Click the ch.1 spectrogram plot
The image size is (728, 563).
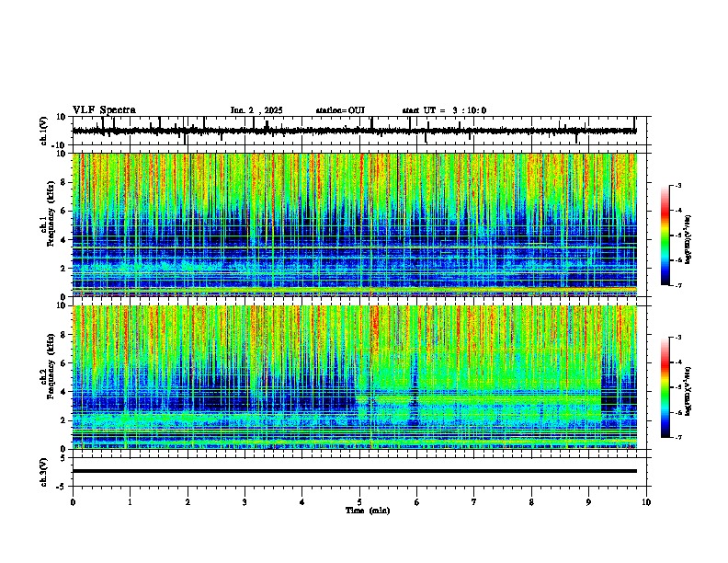[x=355, y=224]
